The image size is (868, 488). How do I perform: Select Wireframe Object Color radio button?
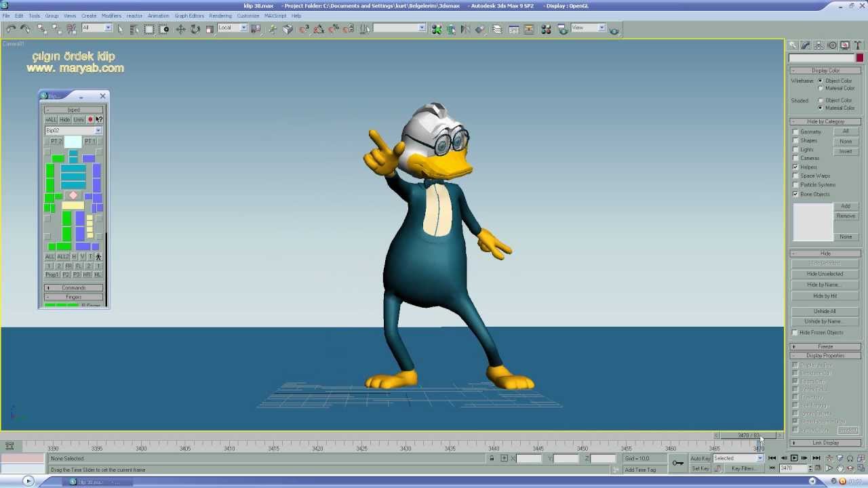821,81
